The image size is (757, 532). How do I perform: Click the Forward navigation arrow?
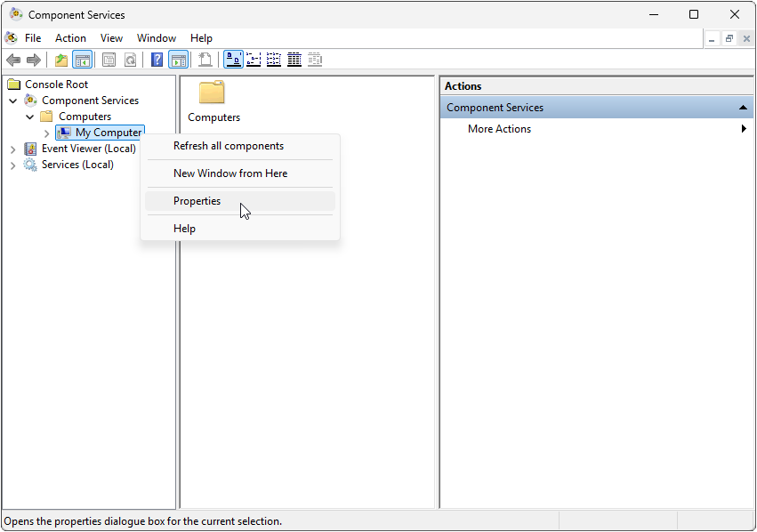[35, 60]
